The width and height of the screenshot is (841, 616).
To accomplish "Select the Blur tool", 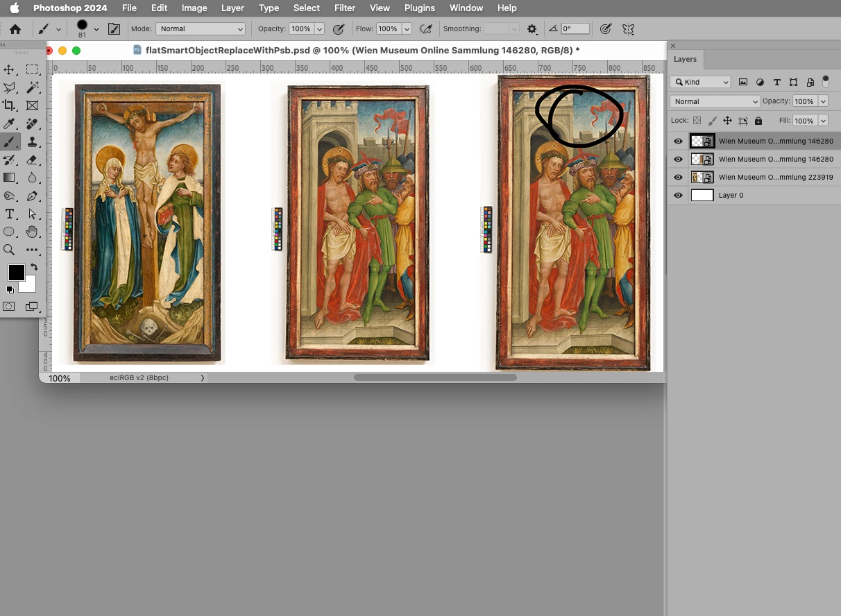I will pyautogui.click(x=32, y=178).
